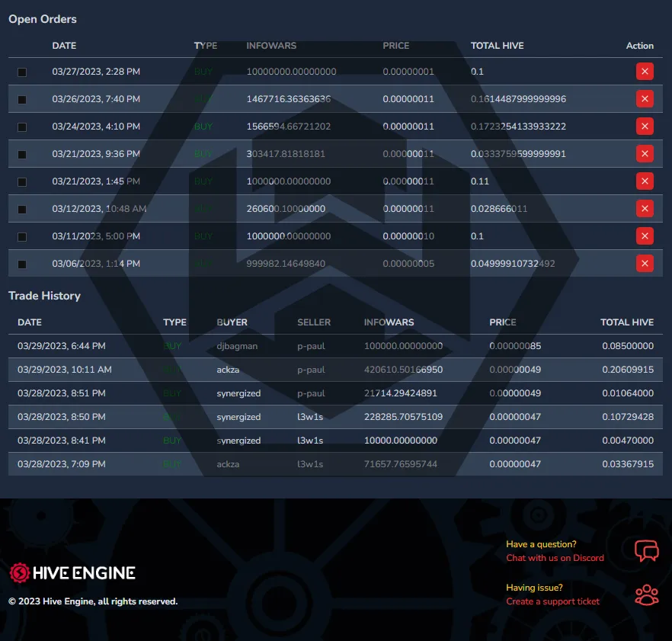Click the Open Orders DATE column header
Screen dimensions: 672x641
(x=64, y=46)
